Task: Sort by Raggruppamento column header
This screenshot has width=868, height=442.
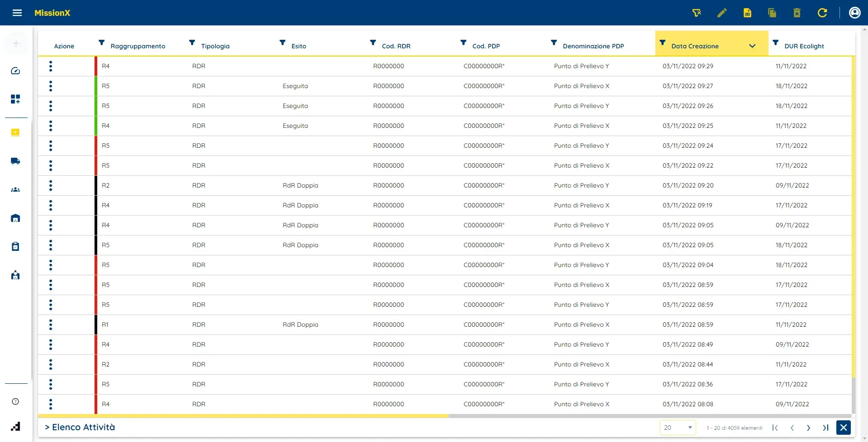Action: click(138, 46)
